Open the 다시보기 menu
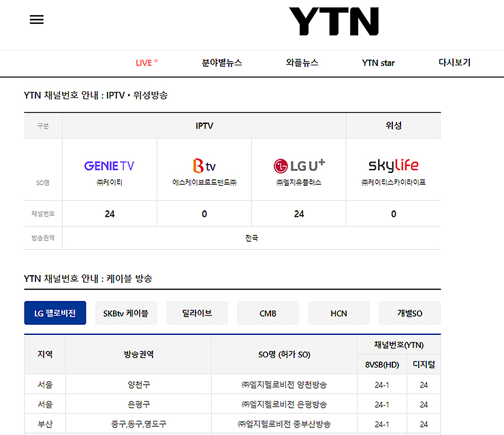The width and height of the screenshot is (504, 435). click(454, 63)
